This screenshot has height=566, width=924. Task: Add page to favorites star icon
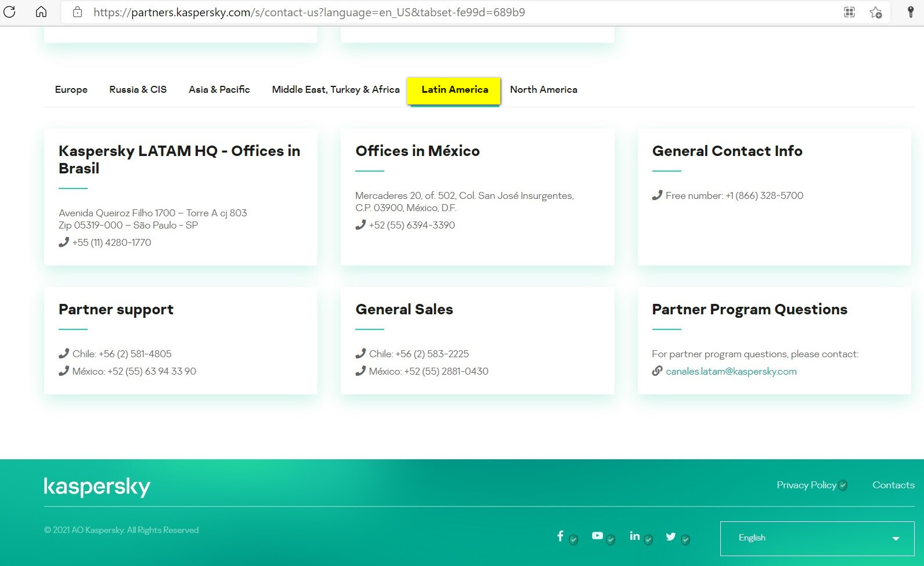point(875,12)
